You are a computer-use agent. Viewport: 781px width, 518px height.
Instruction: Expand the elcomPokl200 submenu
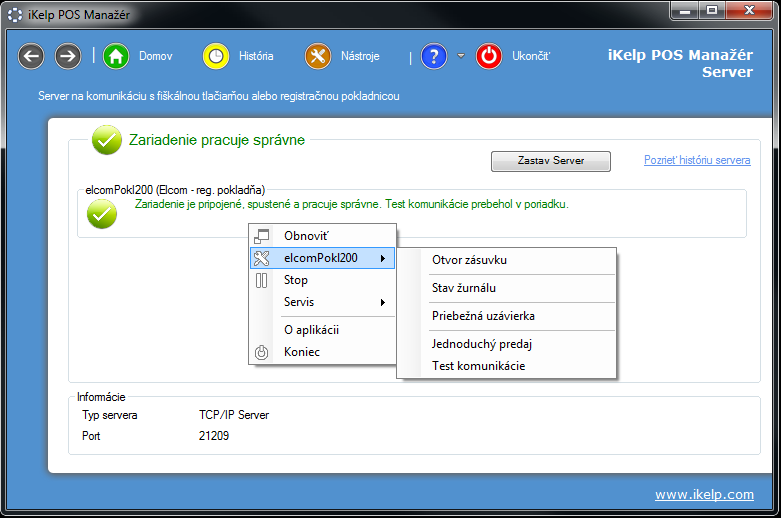tap(322, 258)
